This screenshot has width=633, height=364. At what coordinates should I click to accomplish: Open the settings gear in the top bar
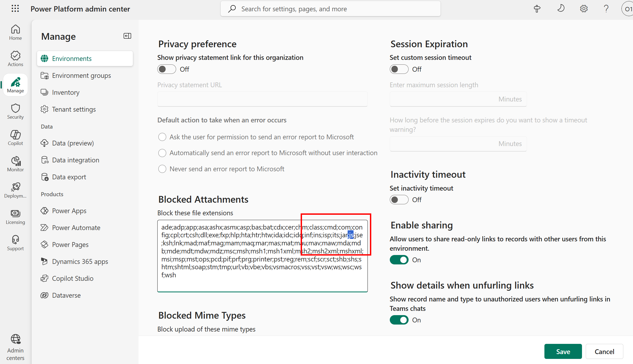pyautogui.click(x=584, y=9)
